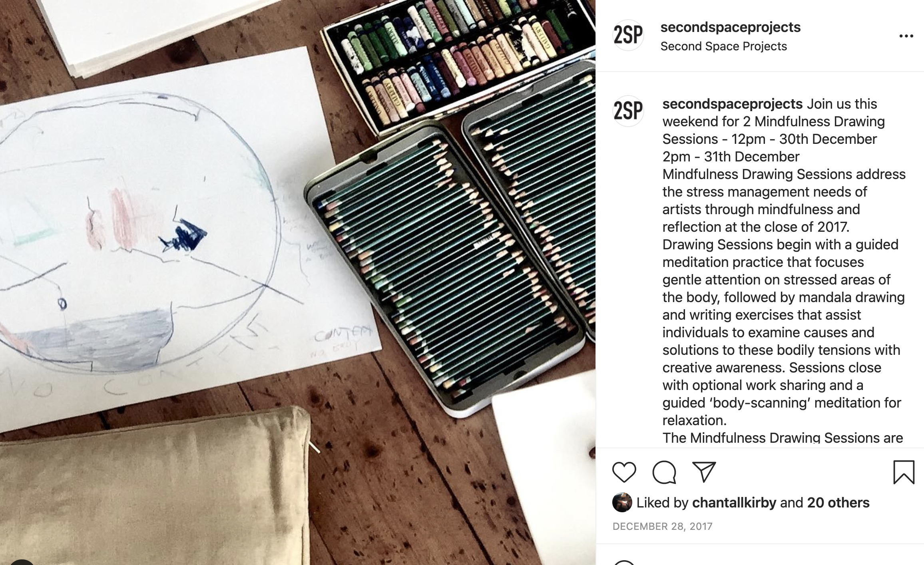Click the pastel crayon box in photo
The image size is (924, 565).
[460, 60]
